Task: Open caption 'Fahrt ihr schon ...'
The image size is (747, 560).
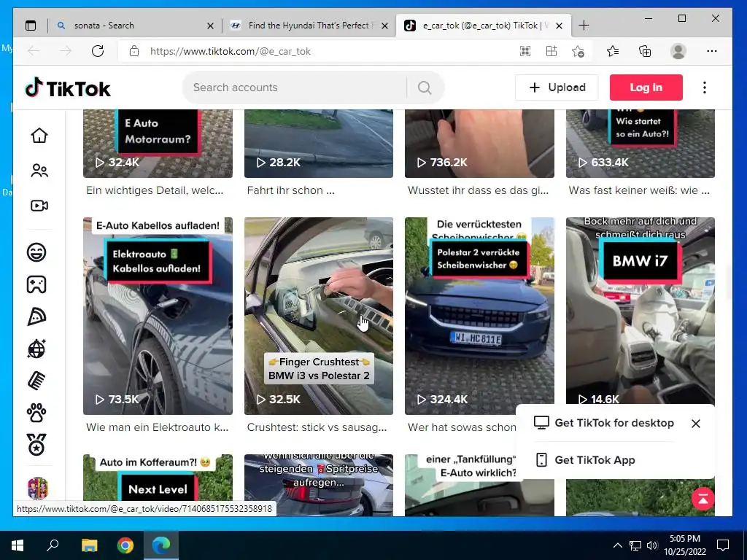Action: 290,190
